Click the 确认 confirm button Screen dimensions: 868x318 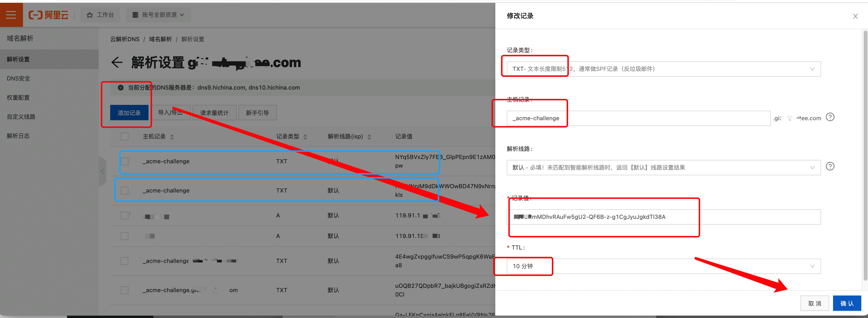pyautogui.click(x=847, y=303)
